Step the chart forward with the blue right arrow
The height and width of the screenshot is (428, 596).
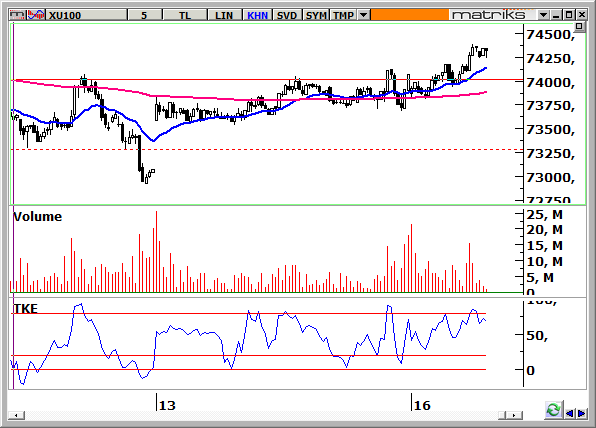tap(582, 413)
